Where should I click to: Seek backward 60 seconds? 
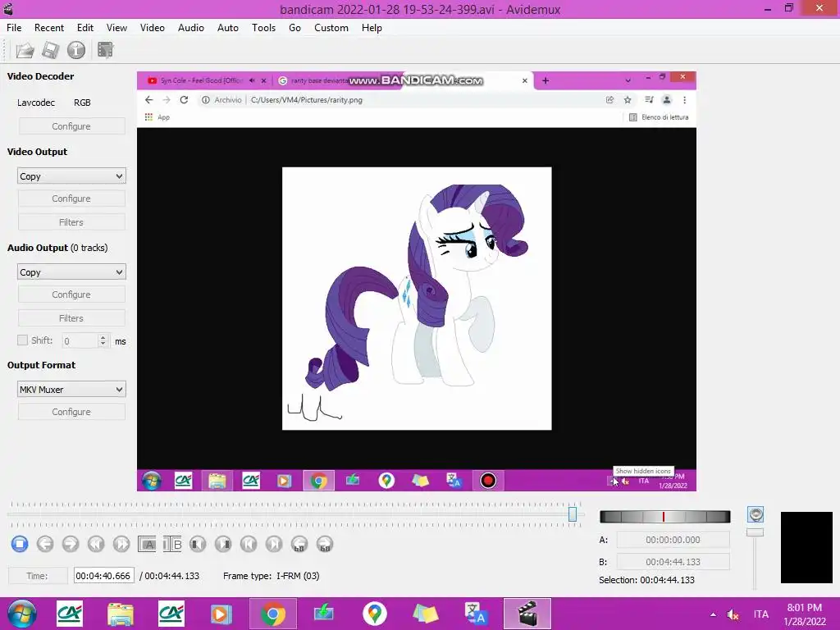point(299,545)
